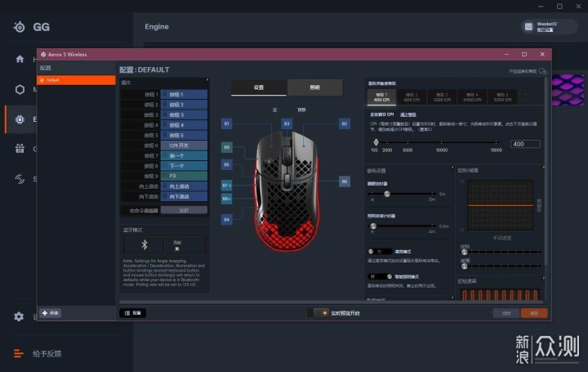Select the B6 marker on mouse diagram
Viewport: 588px width, 372px height.
345,182
